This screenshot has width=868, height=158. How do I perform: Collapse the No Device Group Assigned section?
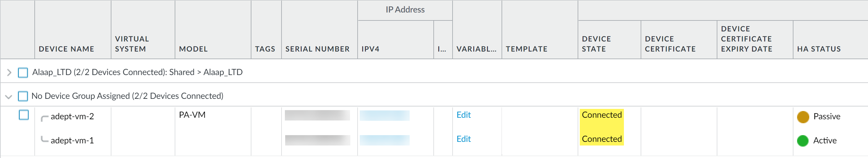pos(9,97)
